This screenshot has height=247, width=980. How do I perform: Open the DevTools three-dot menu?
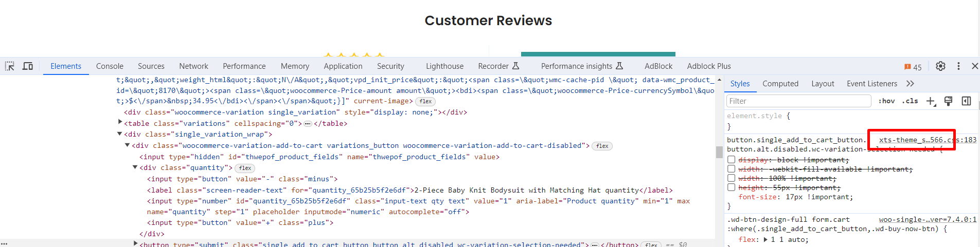(x=958, y=66)
